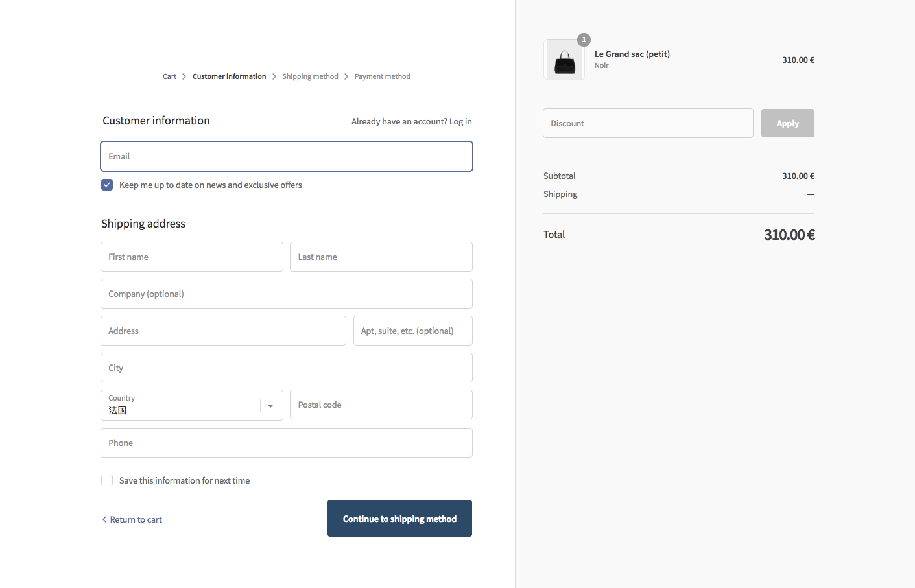Click the chevron between Cart and Customer information
915x588 pixels.
[x=184, y=76]
